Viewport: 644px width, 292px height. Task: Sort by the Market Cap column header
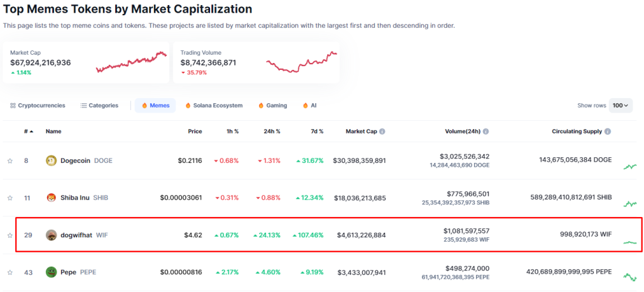361,132
